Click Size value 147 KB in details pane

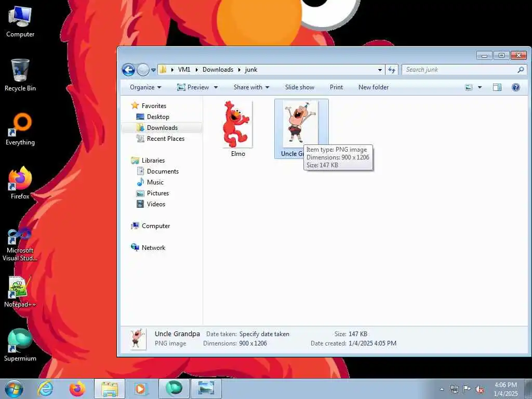coord(358,334)
